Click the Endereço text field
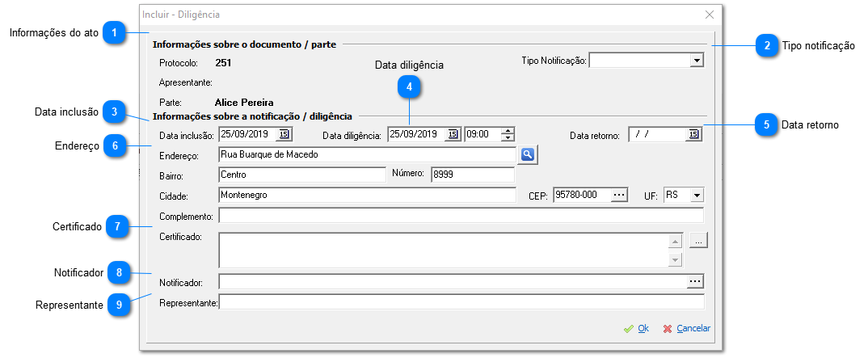Image resolution: width=868 pixels, height=358 pixels. (366, 154)
